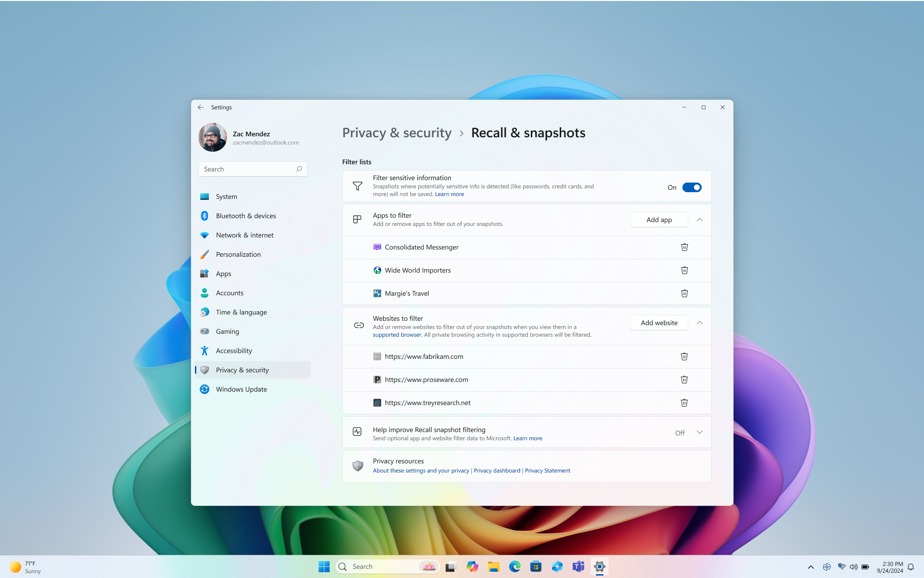The image size is (924, 578).
Task: Collapse the Apps to filter section
Action: 700,219
